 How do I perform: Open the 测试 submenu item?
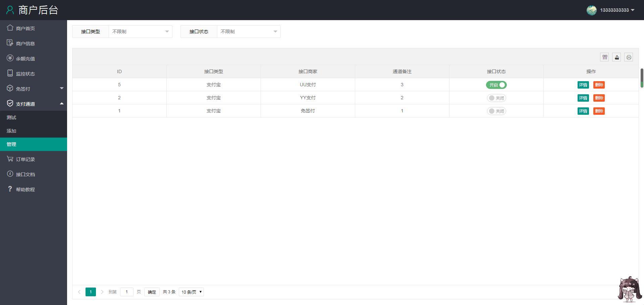pos(11,117)
